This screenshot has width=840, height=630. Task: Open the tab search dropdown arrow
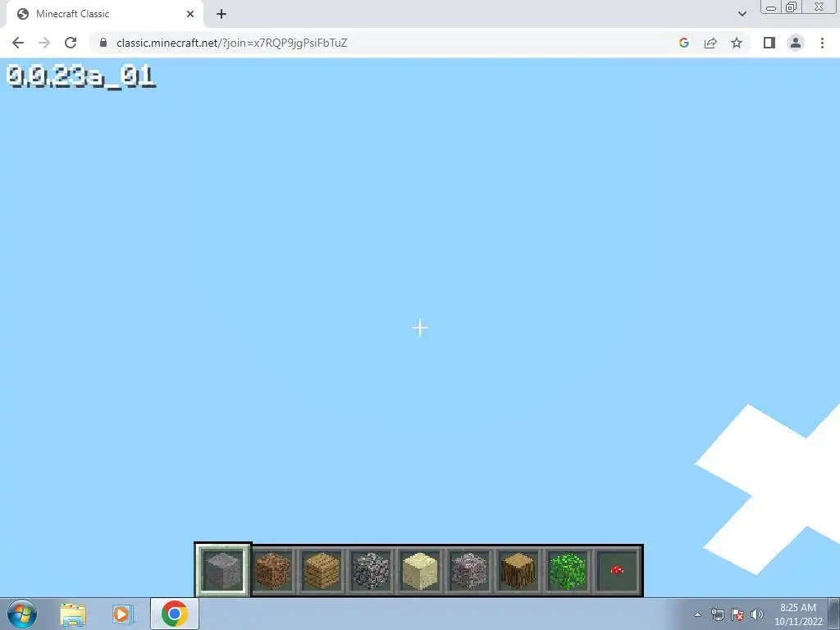[742, 14]
